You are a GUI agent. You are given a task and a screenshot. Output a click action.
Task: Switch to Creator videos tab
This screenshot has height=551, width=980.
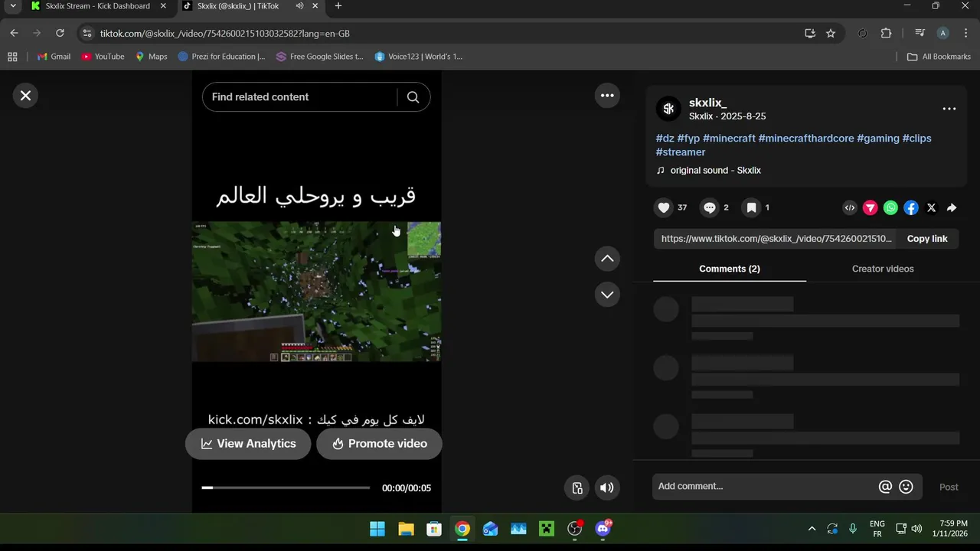click(883, 269)
